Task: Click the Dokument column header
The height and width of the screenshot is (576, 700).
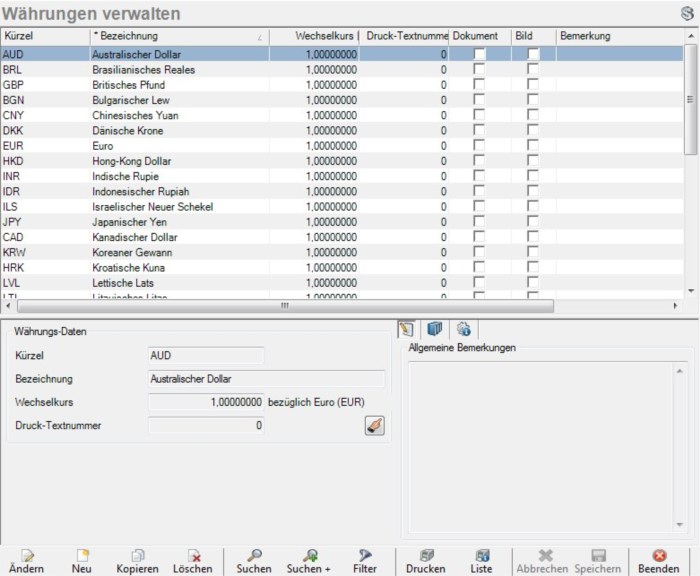Action: 480,36
